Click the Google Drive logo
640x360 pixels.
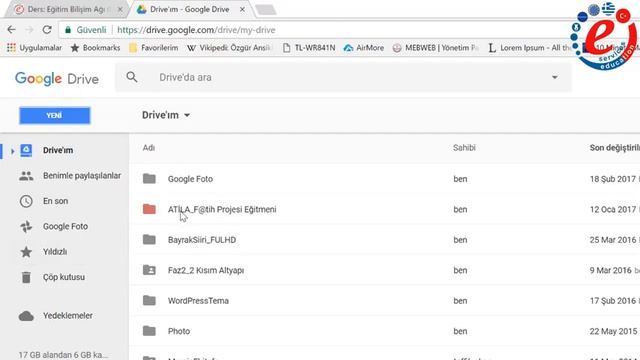(x=57, y=78)
